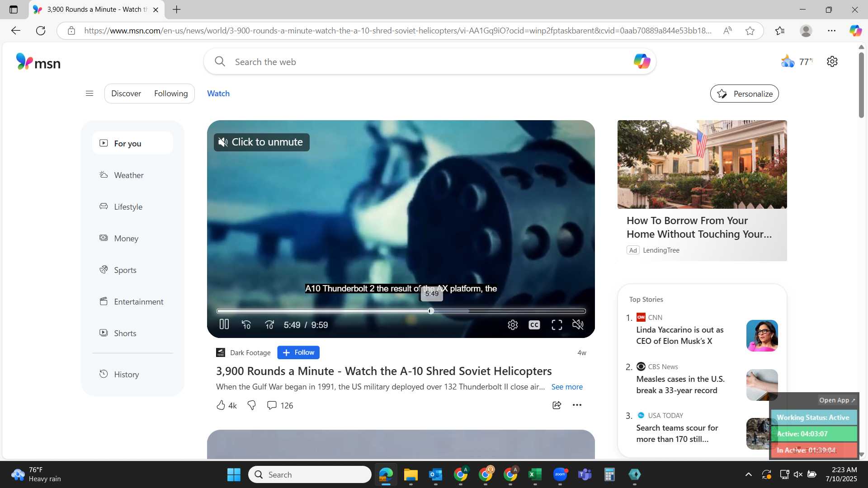Refresh the browser page
The height and width of the screenshot is (488, 868).
(x=41, y=31)
